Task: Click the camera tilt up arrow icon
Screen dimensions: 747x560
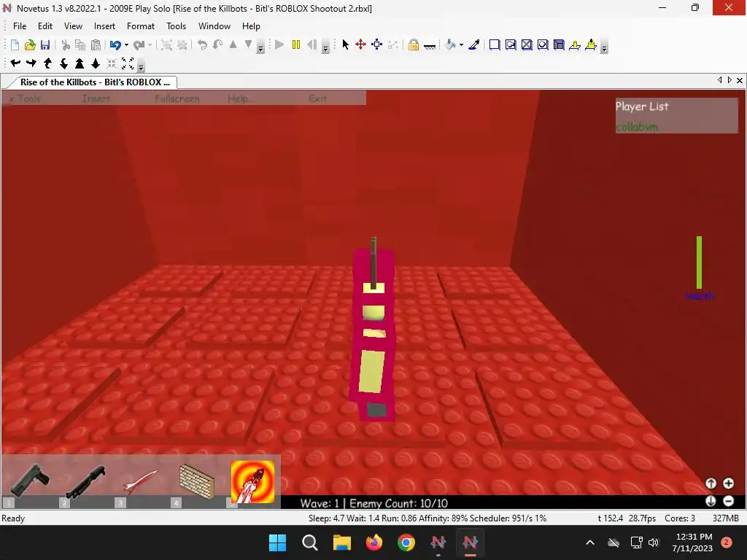Action: coord(47,63)
